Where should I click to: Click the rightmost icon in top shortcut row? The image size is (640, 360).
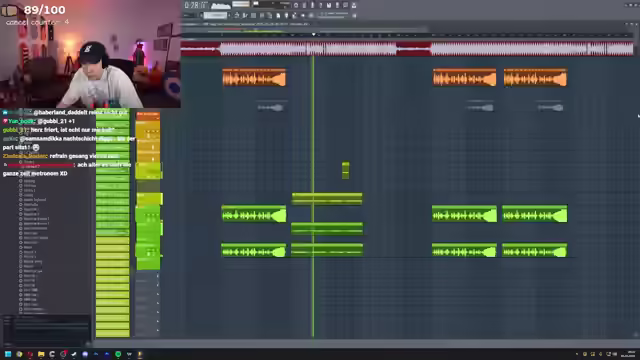tap(354, 5)
